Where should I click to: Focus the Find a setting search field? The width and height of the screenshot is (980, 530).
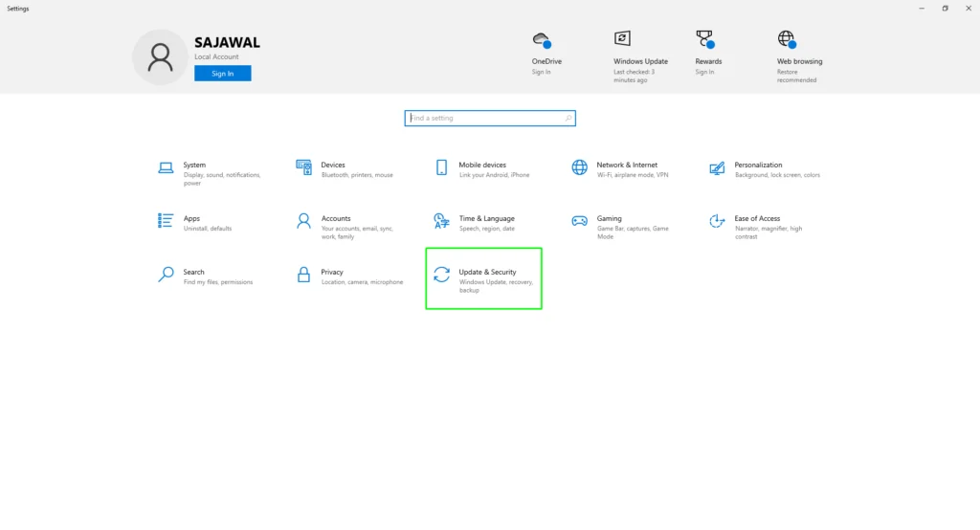tap(490, 118)
